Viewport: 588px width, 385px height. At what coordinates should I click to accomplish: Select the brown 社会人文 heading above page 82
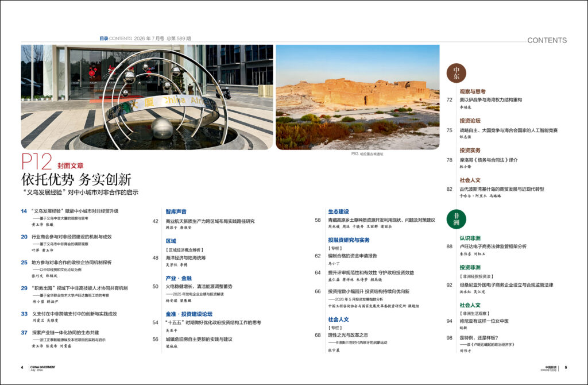click(470, 180)
